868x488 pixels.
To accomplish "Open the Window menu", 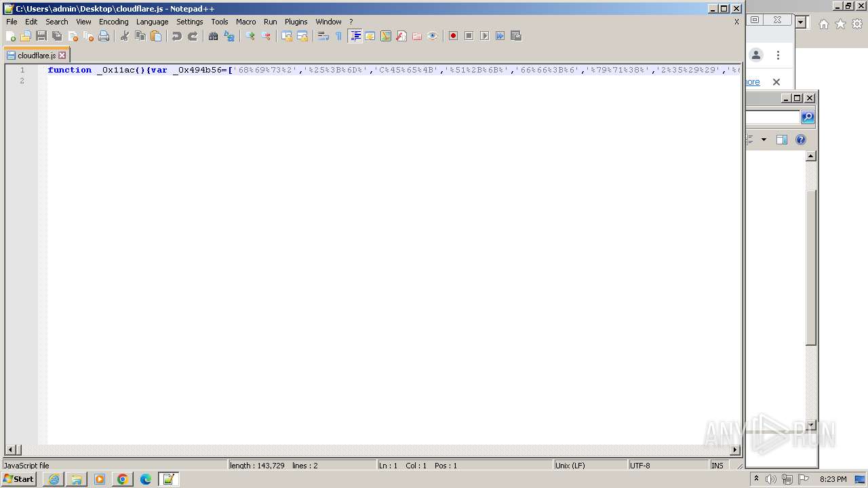I will tap(329, 22).
